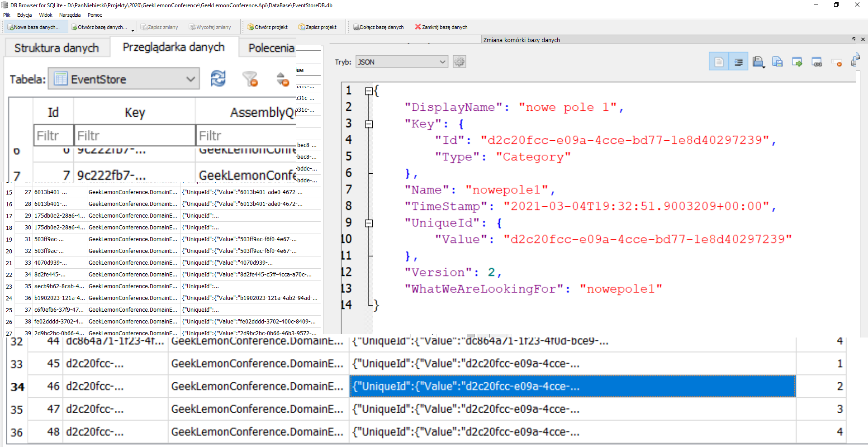This screenshot has height=447, width=868.
Task: Switch to Przeglądarka danych tab
Action: [174, 47]
